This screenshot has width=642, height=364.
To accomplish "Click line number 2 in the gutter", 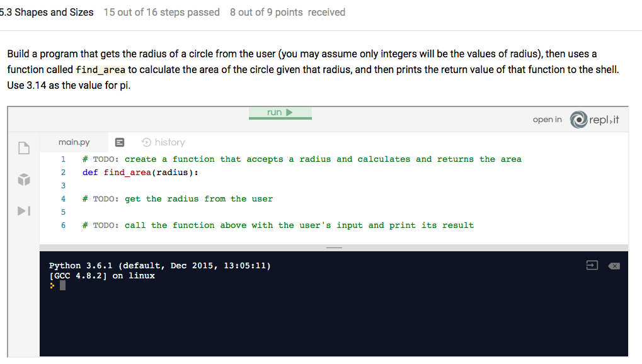I will click(63, 172).
